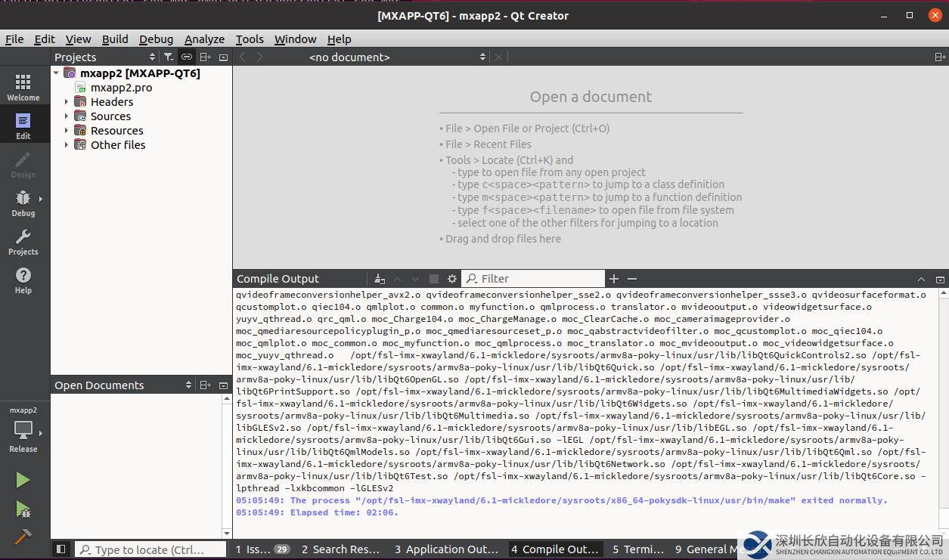Go forward in editor navigation history

pyautogui.click(x=260, y=57)
